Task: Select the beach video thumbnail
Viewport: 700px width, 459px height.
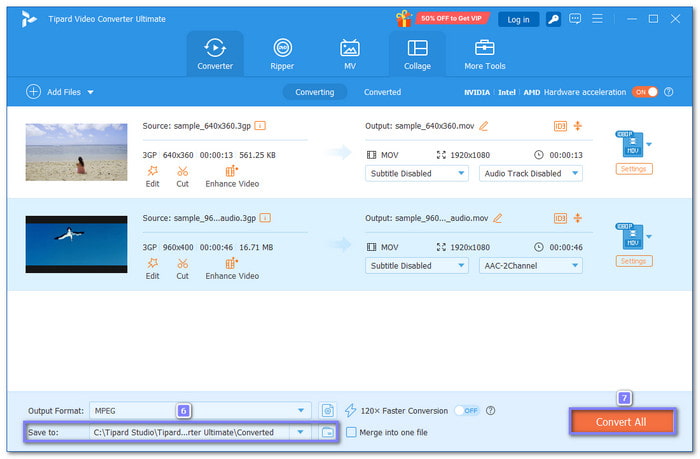Action: tap(76, 152)
